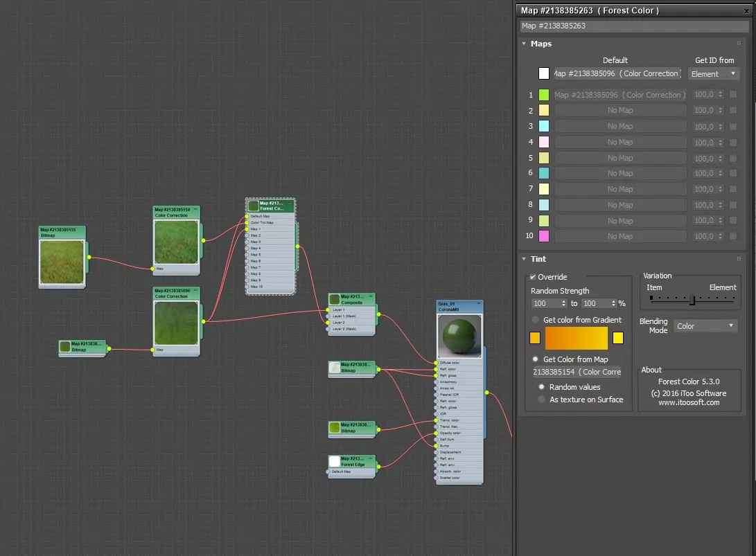Click the pink color swatch for slot 10
This screenshot has width=756, height=556.
(544, 236)
